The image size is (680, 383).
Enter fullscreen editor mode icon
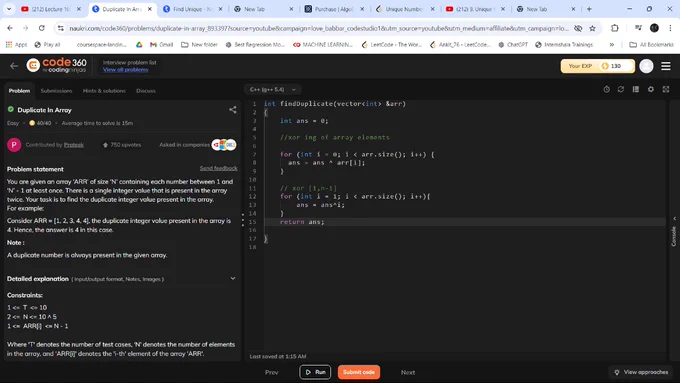coord(666,89)
